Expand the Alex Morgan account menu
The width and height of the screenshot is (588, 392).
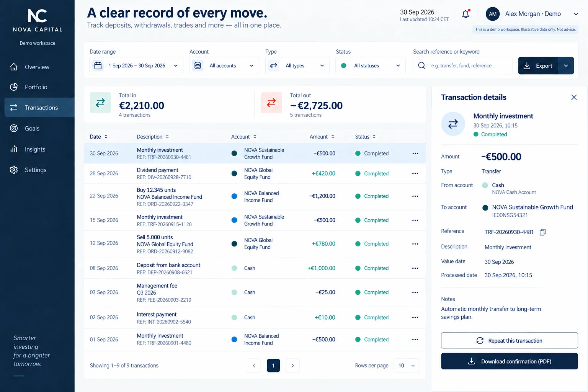click(x=576, y=14)
